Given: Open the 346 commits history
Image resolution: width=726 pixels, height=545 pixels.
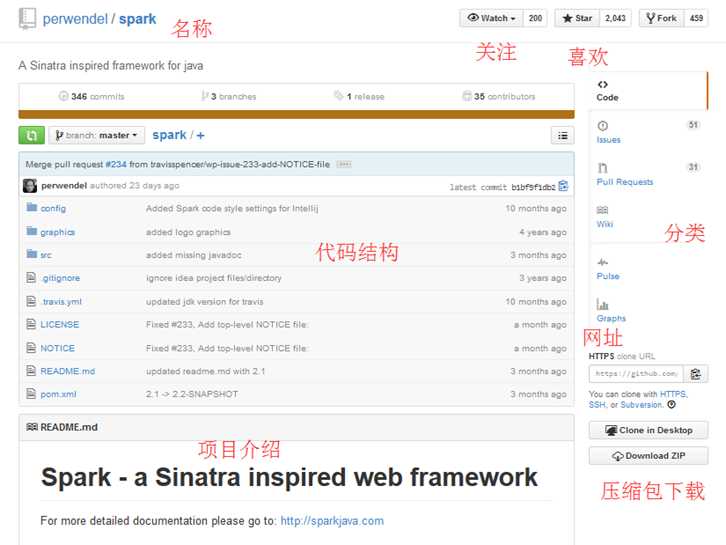Looking at the screenshot, I should tap(92, 96).
